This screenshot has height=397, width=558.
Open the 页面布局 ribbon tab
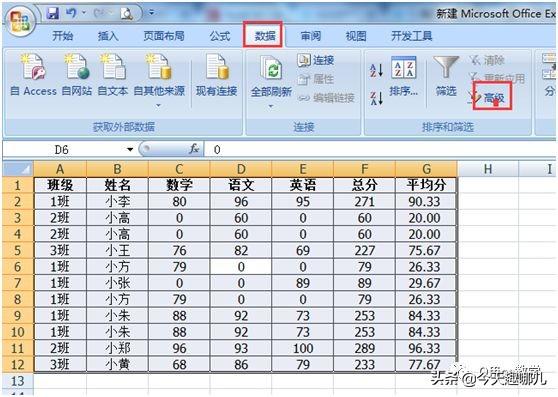pyautogui.click(x=164, y=36)
